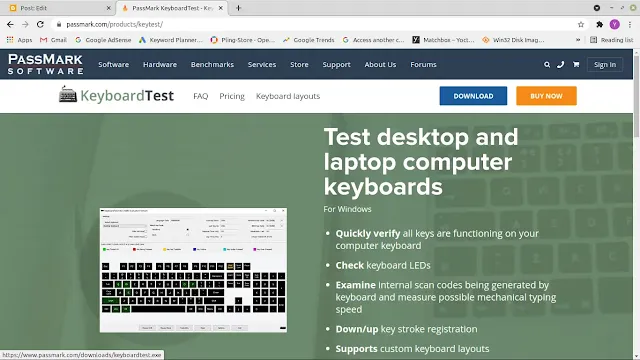Open the Forums menu
640x360 pixels.
423,64
